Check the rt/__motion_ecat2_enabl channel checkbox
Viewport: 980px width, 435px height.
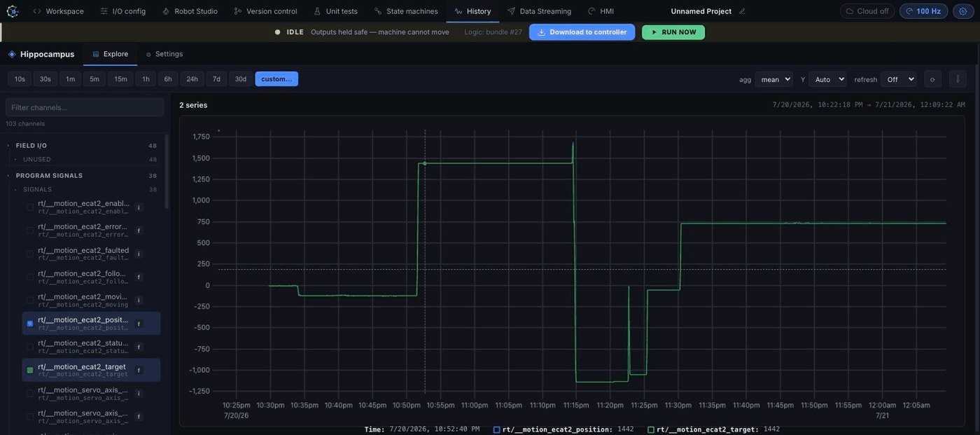click(29, 207)
